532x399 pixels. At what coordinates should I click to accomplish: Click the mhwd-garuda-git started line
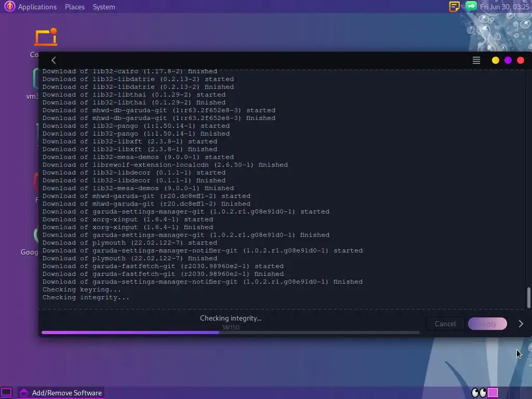point(147,196)
